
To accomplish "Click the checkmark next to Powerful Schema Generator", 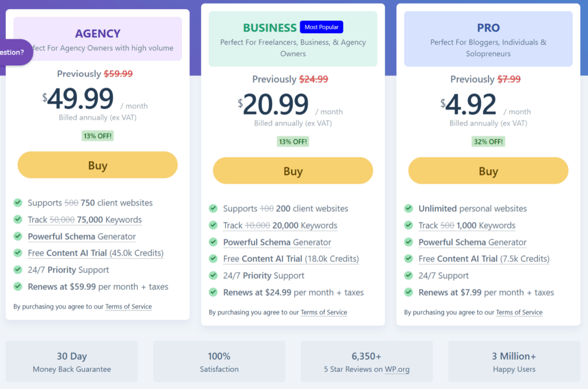I will point(18,236).
